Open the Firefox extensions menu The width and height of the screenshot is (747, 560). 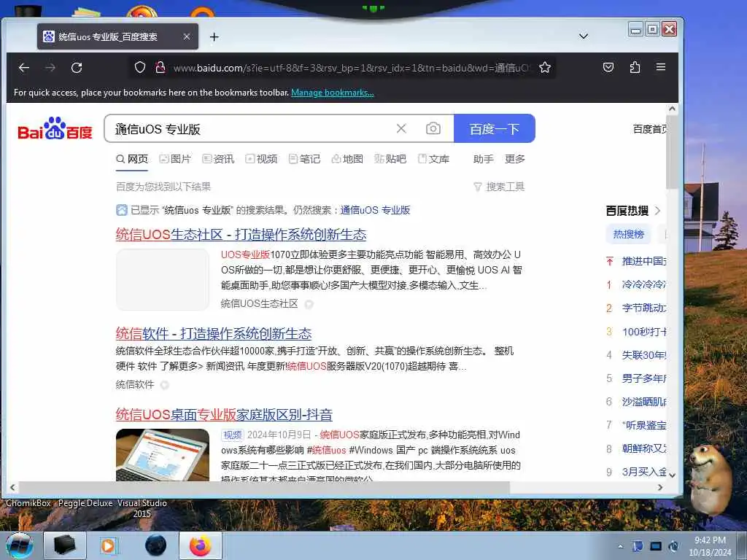635,67
